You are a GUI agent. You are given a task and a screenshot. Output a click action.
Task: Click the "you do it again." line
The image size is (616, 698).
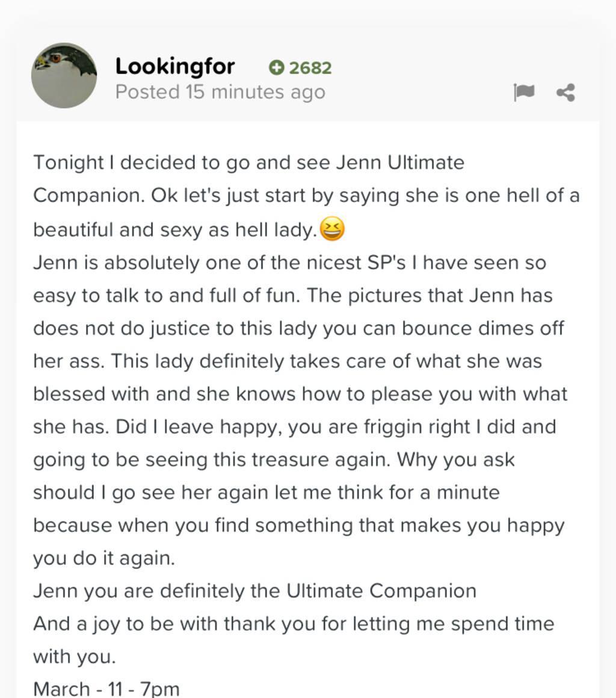(104, 559)
